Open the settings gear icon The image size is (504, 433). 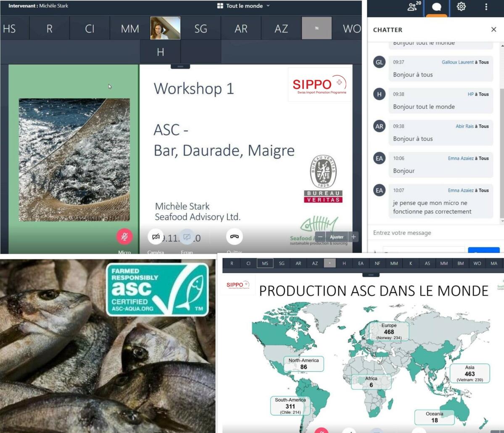click(461, 7)
